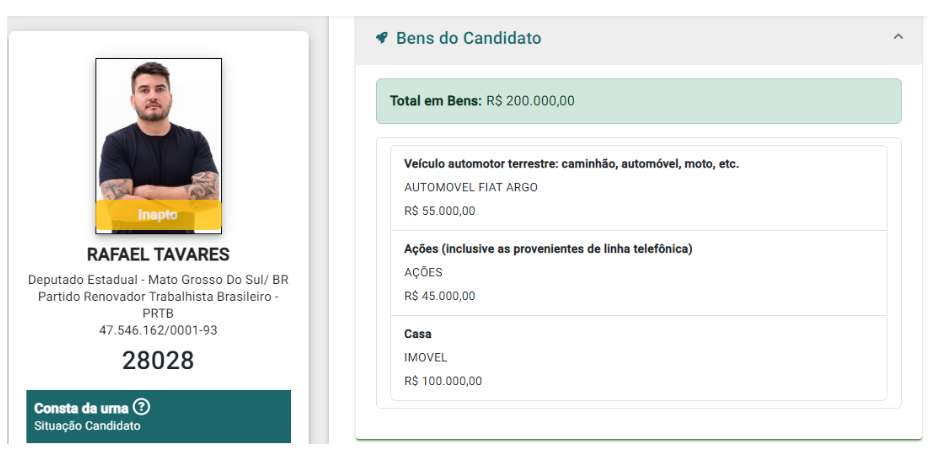This screenshot has height=460, width=942.
Task: Click the IMOVEL description text
Action: (x=426, y=357)
